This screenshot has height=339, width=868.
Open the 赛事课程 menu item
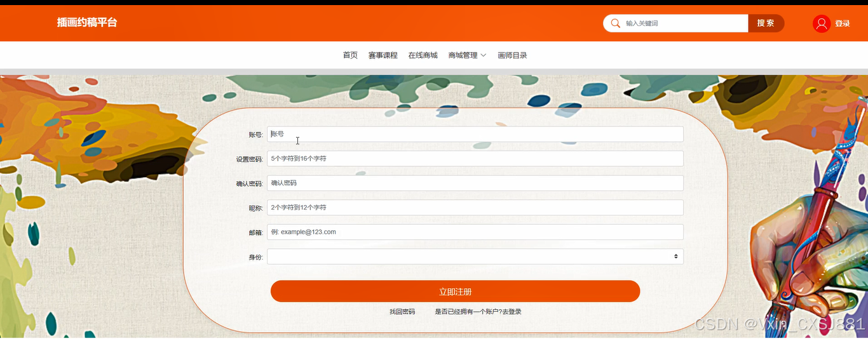pyautogui.click(x=383, y=55)
